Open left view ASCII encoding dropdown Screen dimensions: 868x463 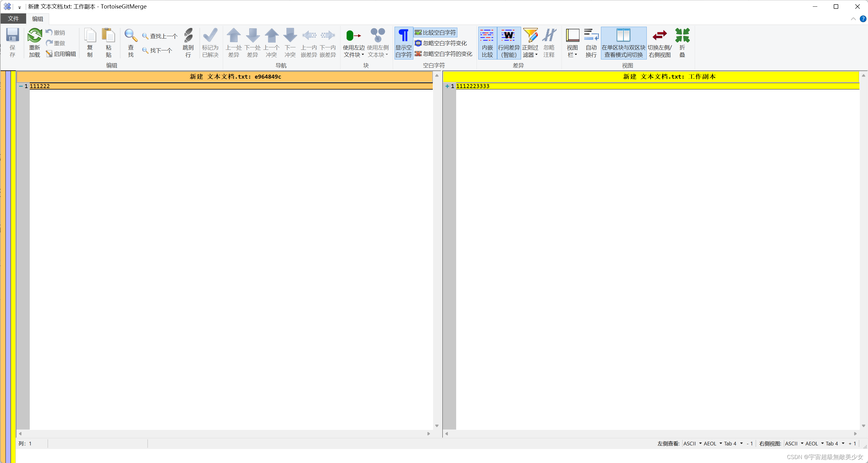tap(693, 444)
